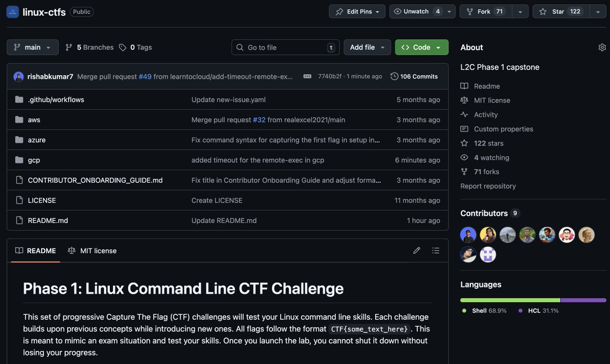This screenshot has height=364, width=610.
Task: Open the README outline list icon
Action: pos(436,250)
